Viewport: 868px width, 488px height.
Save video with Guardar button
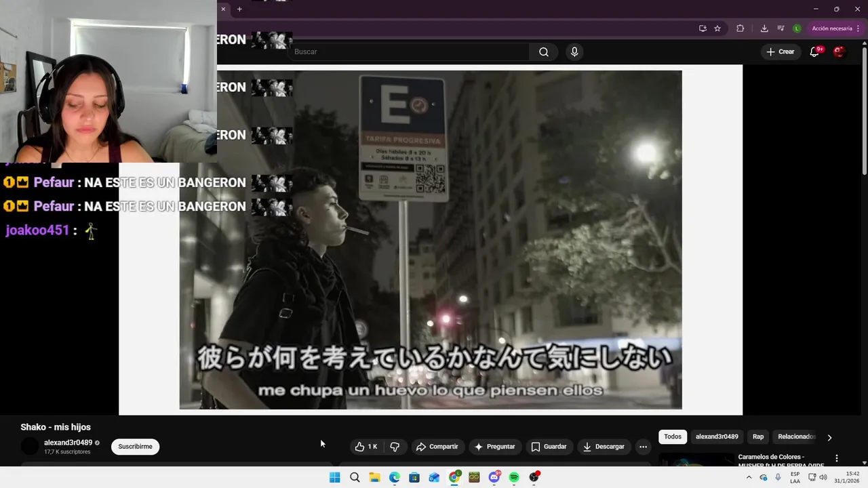tap(549, 447)
